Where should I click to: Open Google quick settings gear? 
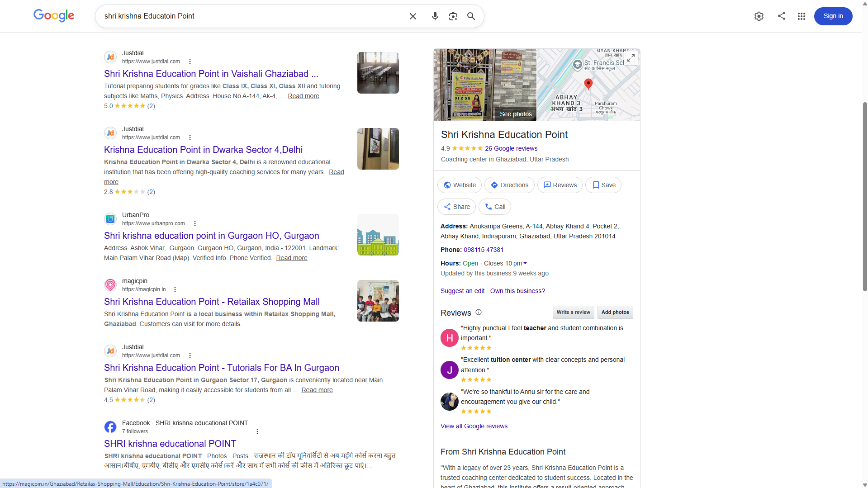click(x=759, y=16)
